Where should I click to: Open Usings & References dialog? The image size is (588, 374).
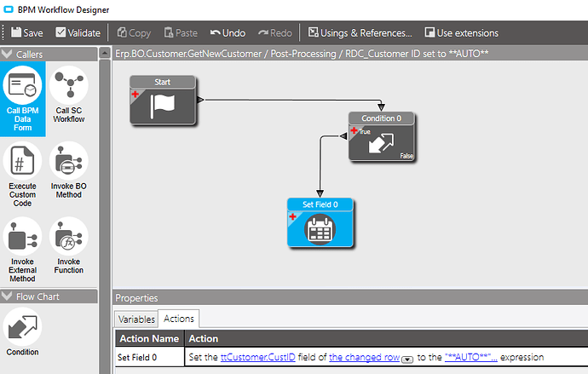[360, 32]
